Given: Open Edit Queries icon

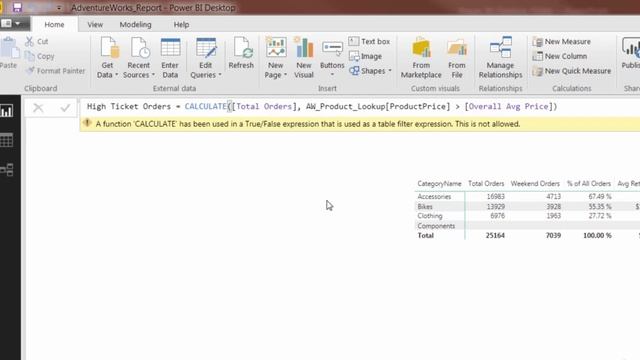Looking at the screenshot, I should click(x=206, y=48).
